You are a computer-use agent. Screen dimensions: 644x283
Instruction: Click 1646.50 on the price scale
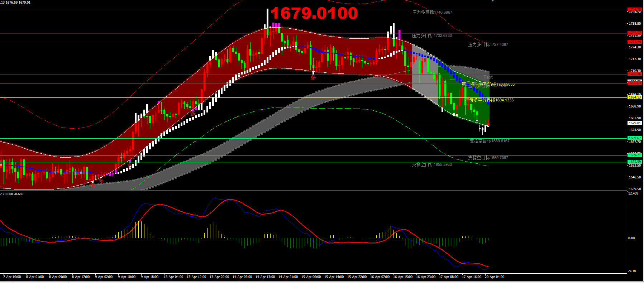click(x=635, y=177)
